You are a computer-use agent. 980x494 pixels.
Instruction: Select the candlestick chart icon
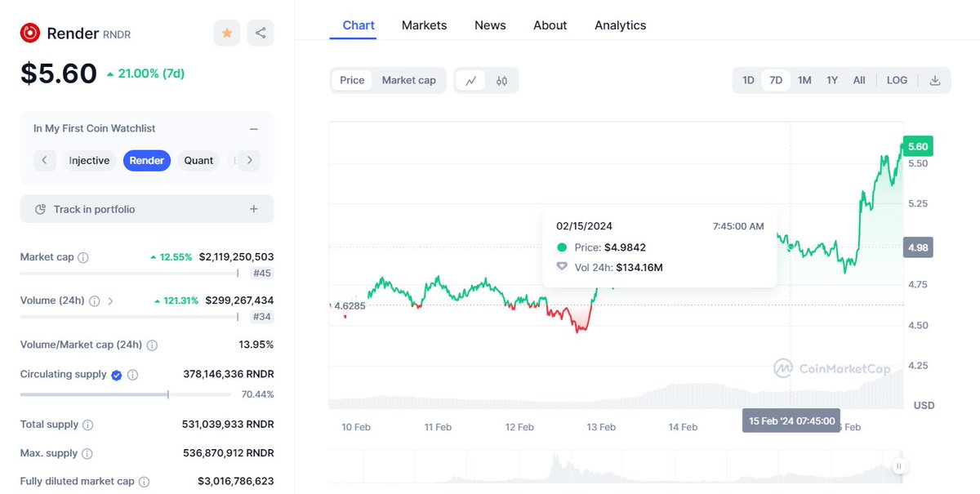click(501, 80)
